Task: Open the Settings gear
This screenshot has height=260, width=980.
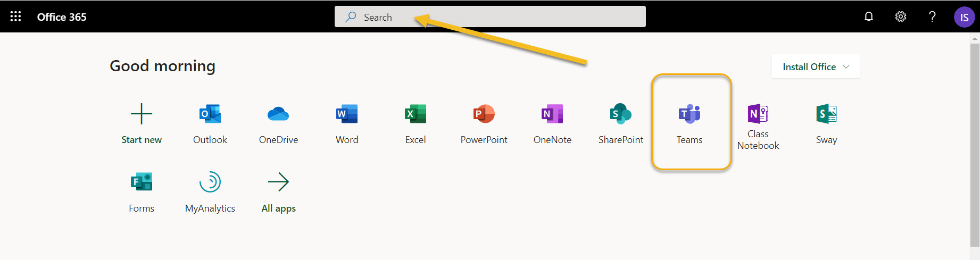Action: tap(901, 16)
